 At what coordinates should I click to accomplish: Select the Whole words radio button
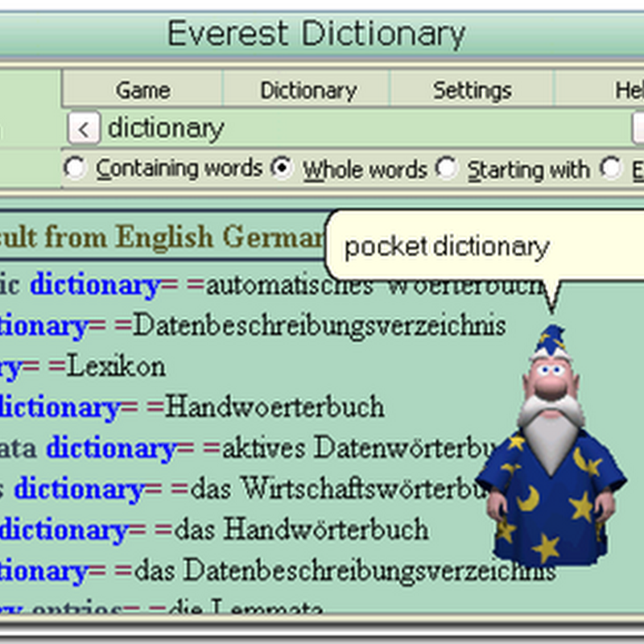(x=282, y=168)
